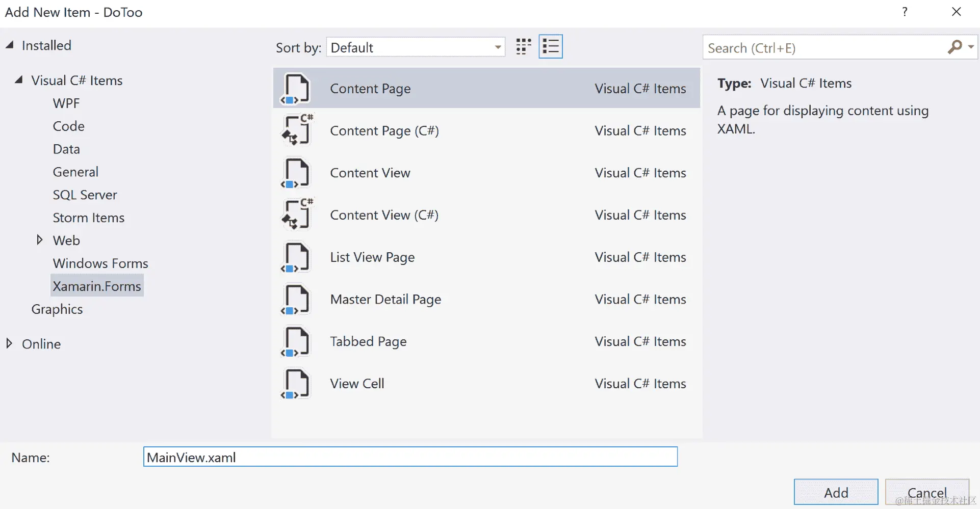Image resolution: width=980 pixels, height=509 pixels.
Task: Collapse the Installed tree section
Action: tap(10, 45)
